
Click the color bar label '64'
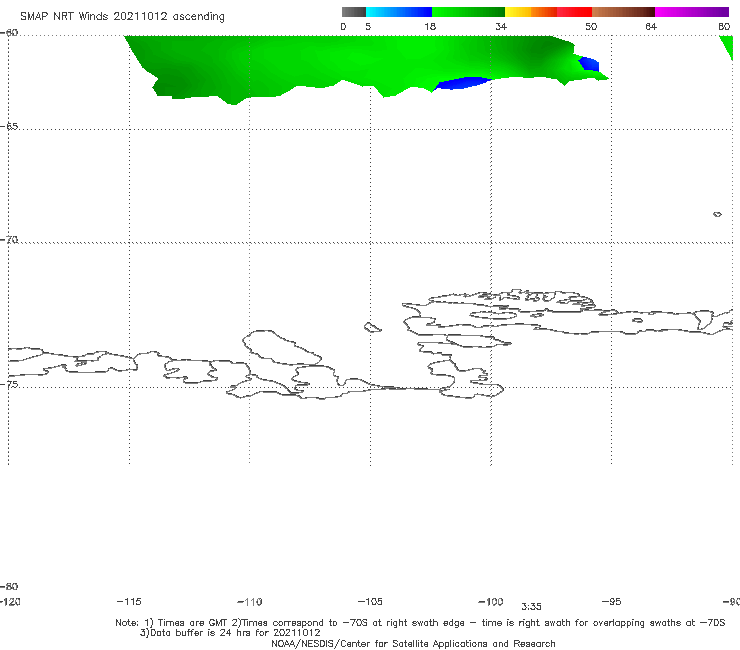(651, 26)
